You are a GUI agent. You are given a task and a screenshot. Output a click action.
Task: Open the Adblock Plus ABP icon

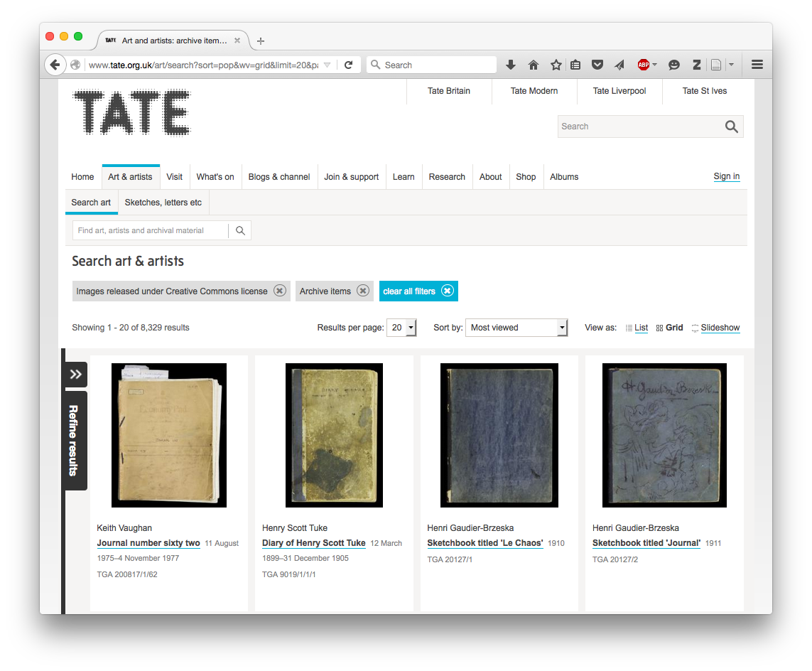[x=644, y=65]
